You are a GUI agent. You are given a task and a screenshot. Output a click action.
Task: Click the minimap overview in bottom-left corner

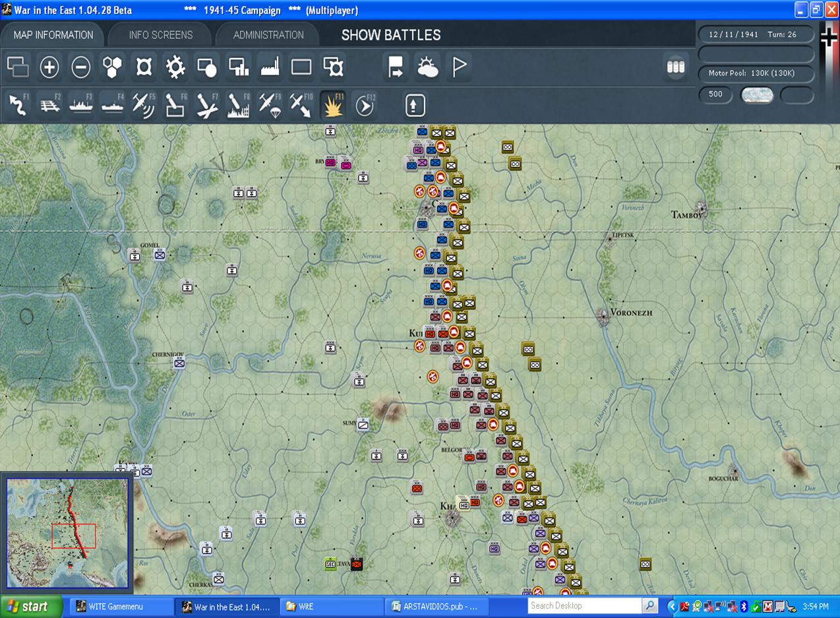tap(67, 533)
